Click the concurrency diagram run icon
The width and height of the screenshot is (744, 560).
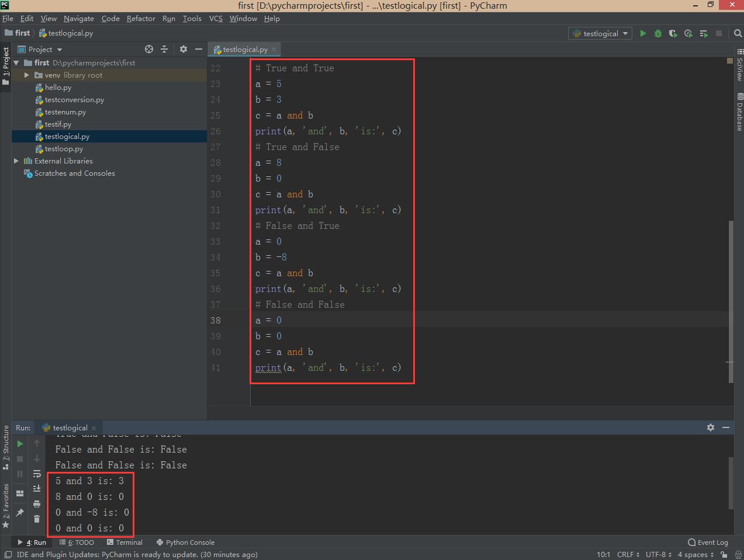pos(704,33)
